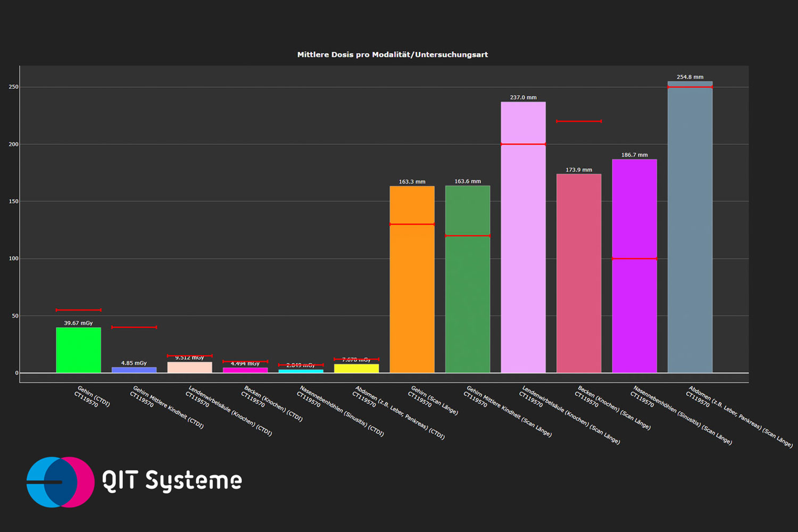Screen dimensions: 798x532
Task: Click the QIT Systeme circular logo icon
Action: [x=60, y=482]
